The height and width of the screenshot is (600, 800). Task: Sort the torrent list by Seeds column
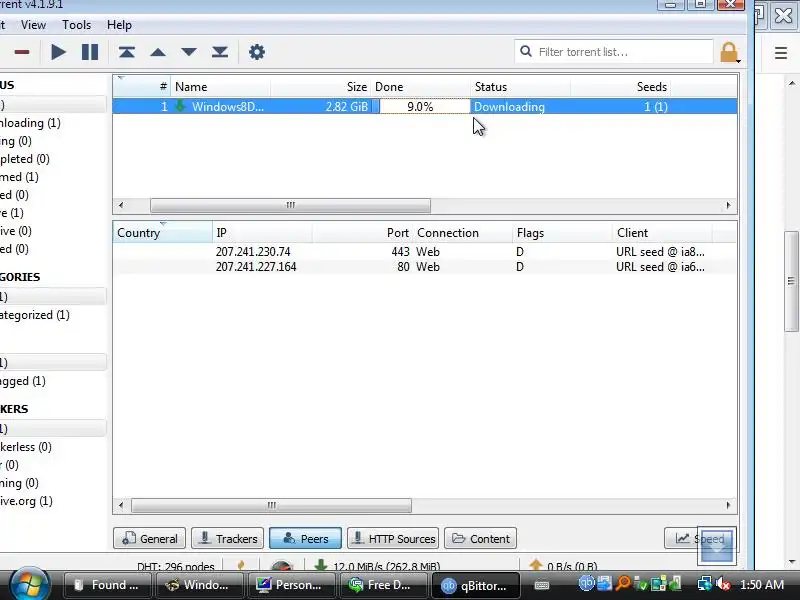coord(620,87)
